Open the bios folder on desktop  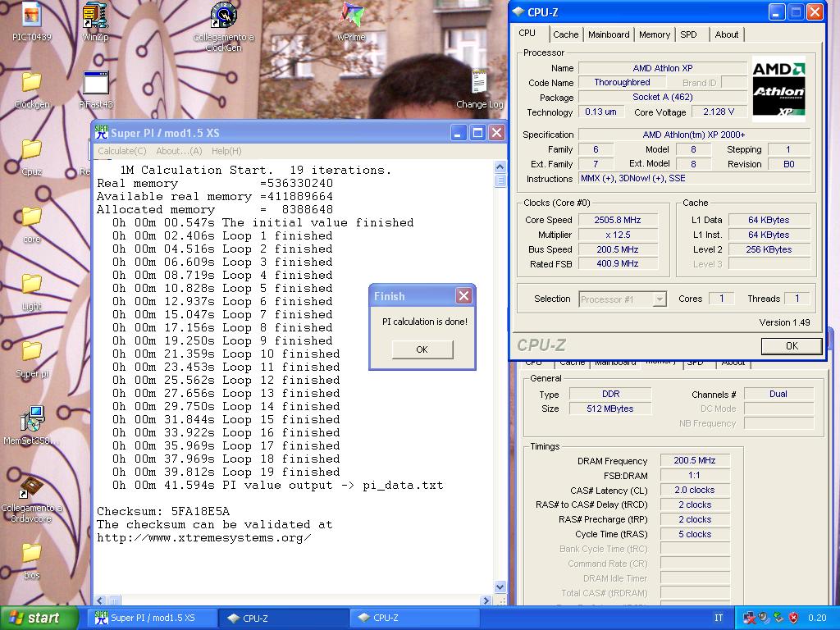coord(32,560)
